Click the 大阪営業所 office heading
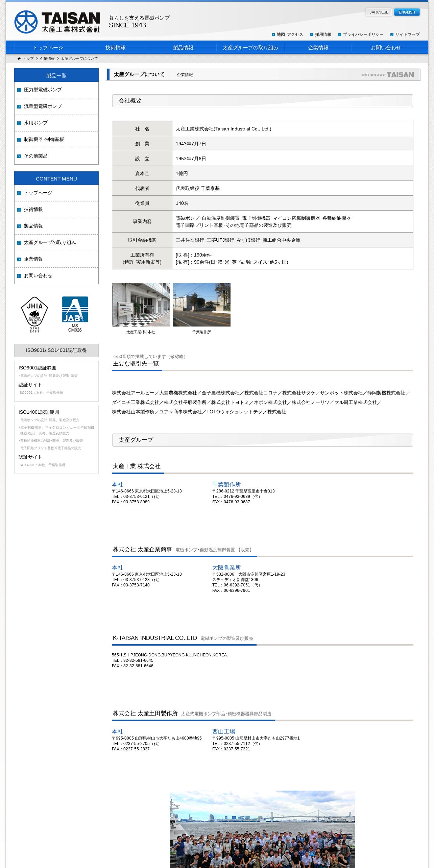434x868 pixels. pyautogui.click(x=226, y=568)
